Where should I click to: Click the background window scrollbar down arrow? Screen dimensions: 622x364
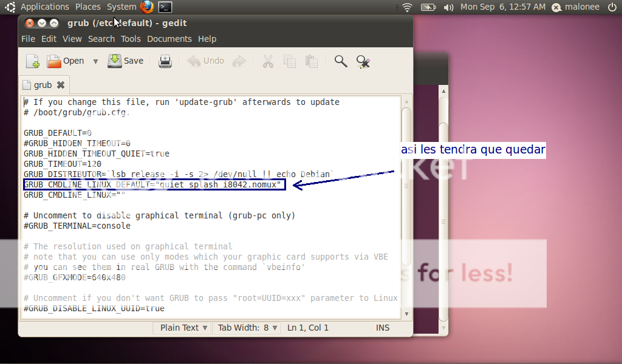(443, 328)
